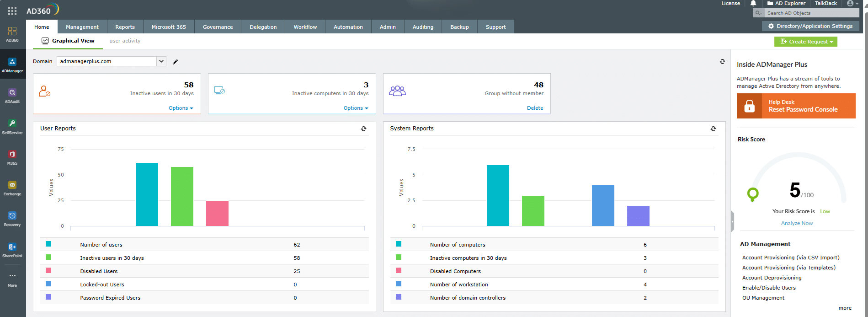Switch to the Auditing tab
The image size is (868, 317).
point(423,27)
